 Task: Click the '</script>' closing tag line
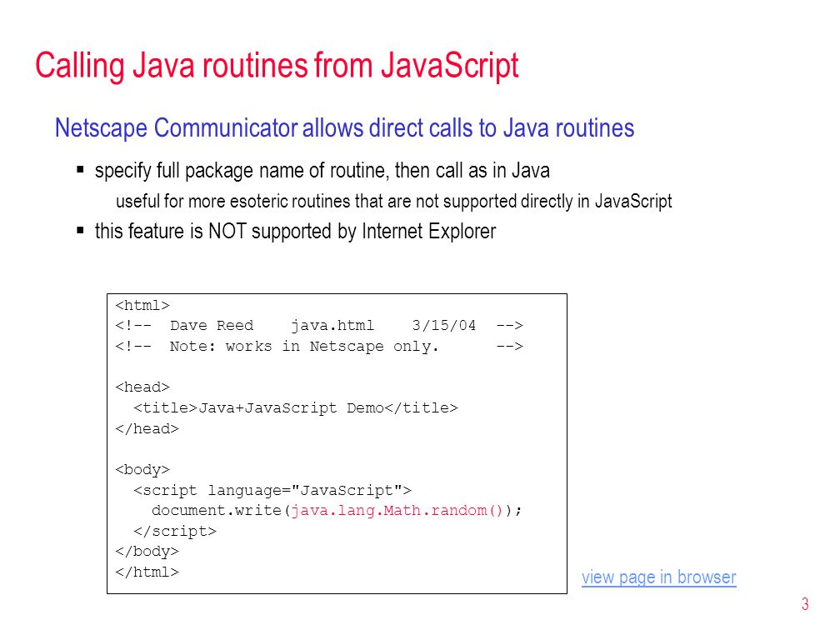coord(175,532)
